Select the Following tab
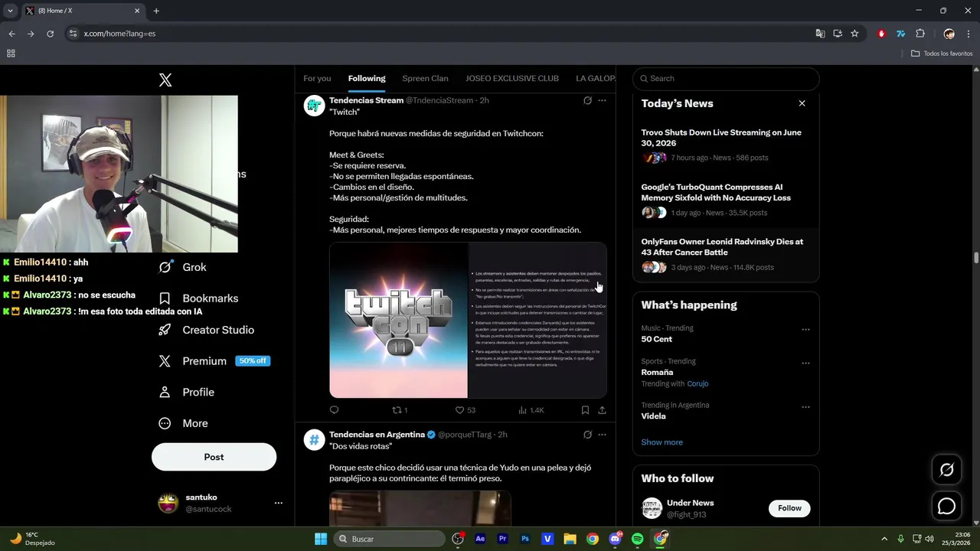Image resolution: width=980 pixels, height=551 pixels. point(367,78)
